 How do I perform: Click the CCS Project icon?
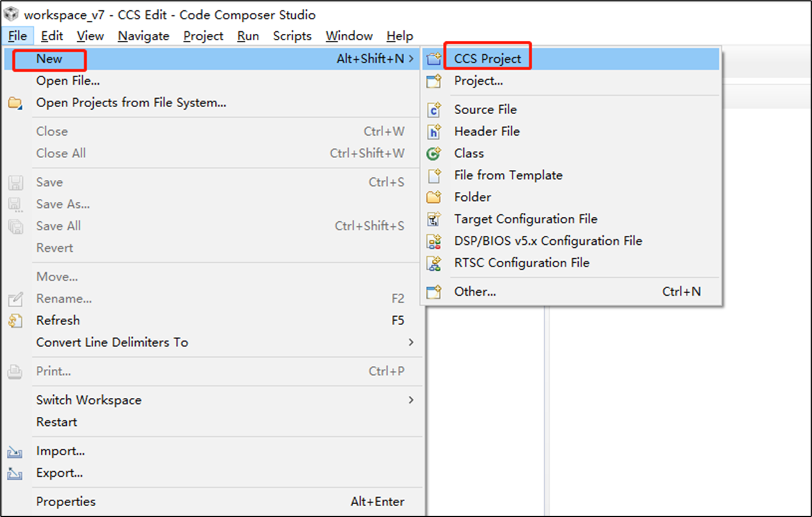coord(434,59)
